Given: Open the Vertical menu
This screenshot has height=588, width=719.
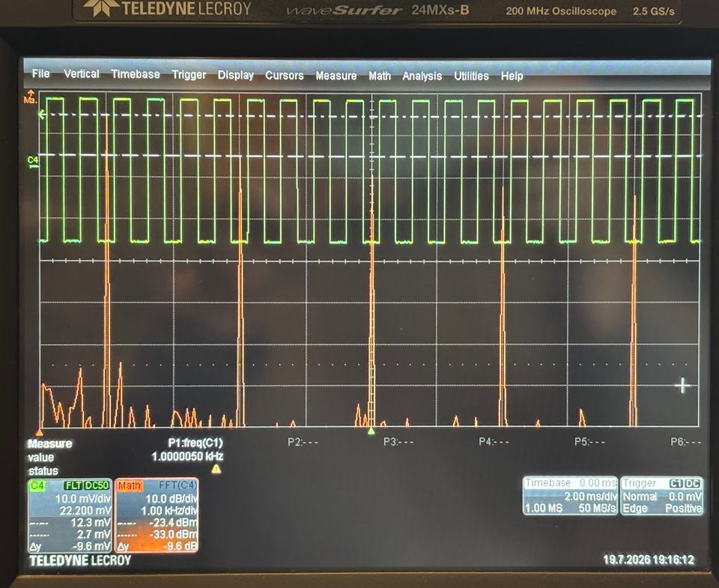Looking at the screenshot, I should [x=81, y=74].
